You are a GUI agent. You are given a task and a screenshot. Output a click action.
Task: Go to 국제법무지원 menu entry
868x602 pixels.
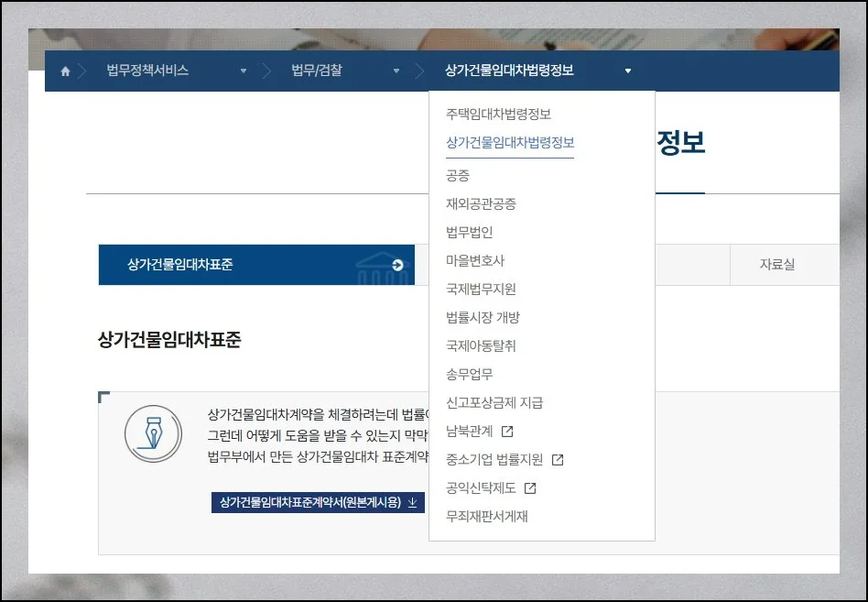pyautogui.click(x=481, y=289)
